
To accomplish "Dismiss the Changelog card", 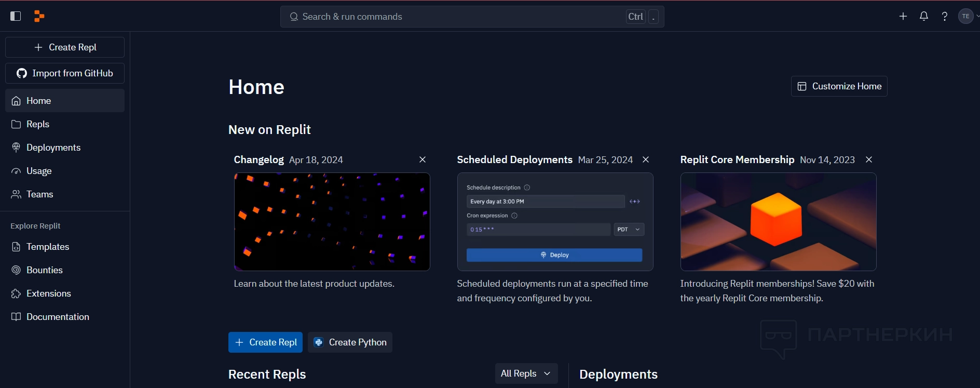I will pos(422,159).
